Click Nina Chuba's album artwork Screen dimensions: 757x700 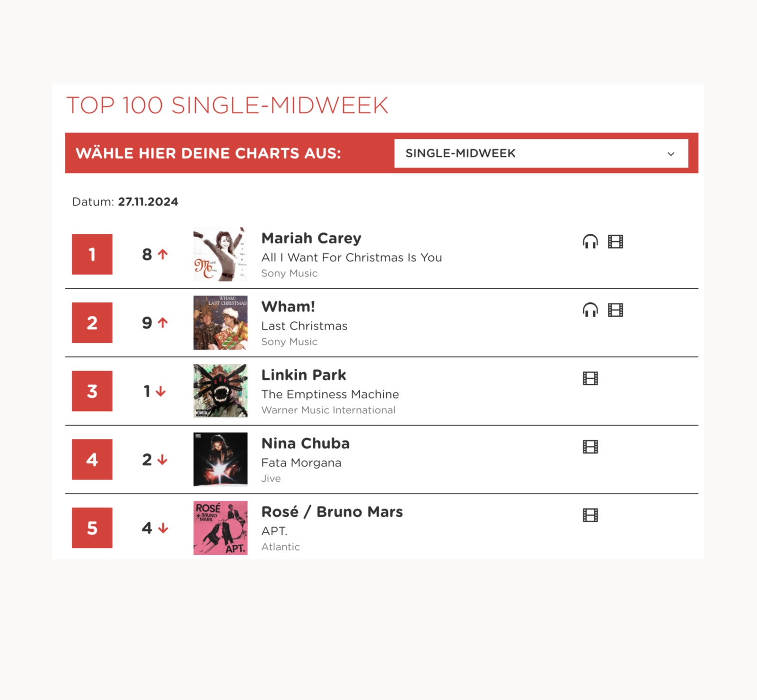(220, 459)
